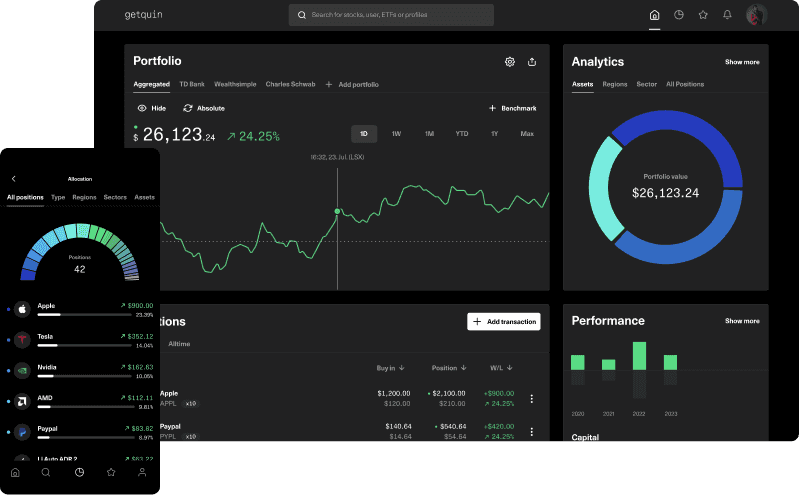Switch to Regions tab in Analytics
Viewport: 799px width, 495px height.
coord(615,84)
